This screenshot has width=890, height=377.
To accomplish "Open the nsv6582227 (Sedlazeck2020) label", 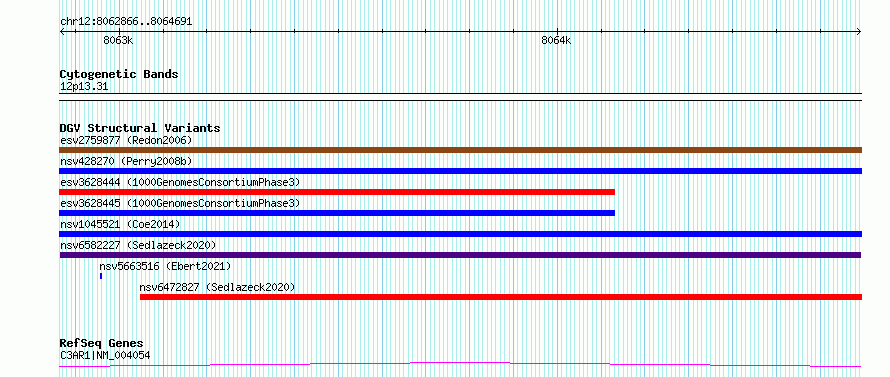I will click(138, 245).
